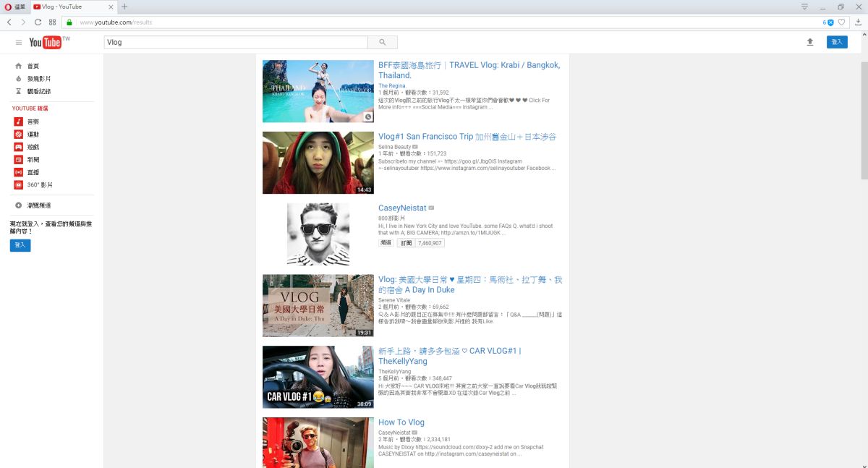Open the CAR VLOG #1 video thumbnail
Viewport: 868px width, 468px height.
tap(318, 377)
